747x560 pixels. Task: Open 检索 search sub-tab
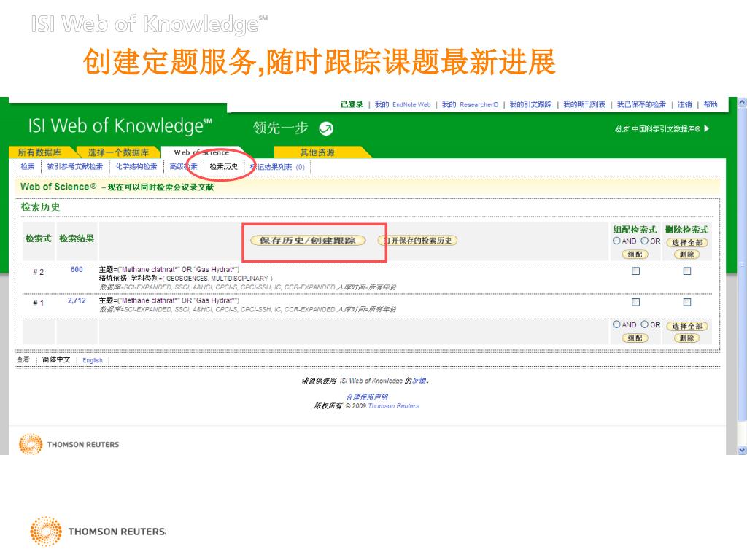click(x=28, y=167)
